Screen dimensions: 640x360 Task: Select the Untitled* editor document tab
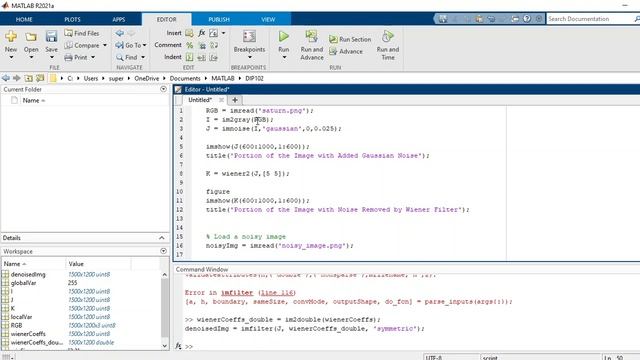click(200, 100)
